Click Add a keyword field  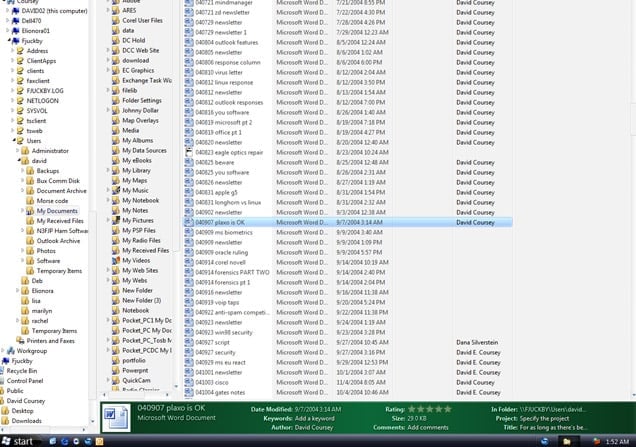coord(315,418)
